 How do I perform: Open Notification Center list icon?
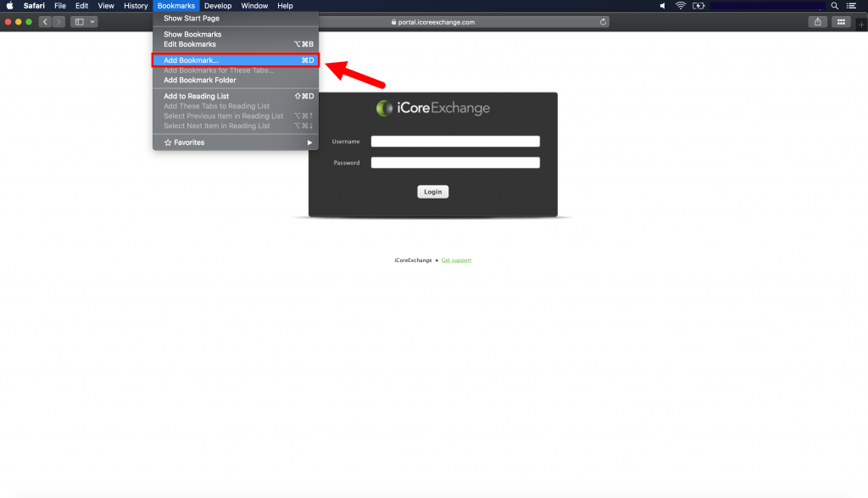click(x=851, y=6)
